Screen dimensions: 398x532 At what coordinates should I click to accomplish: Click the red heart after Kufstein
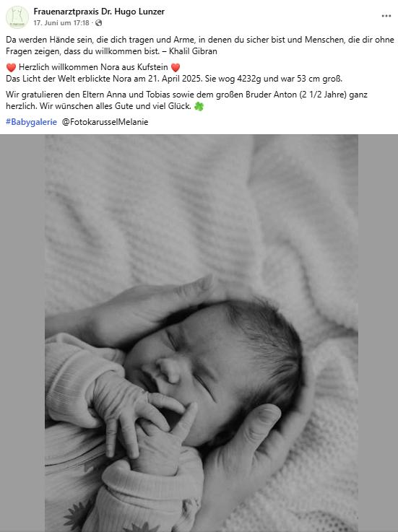tap(176, 68)
